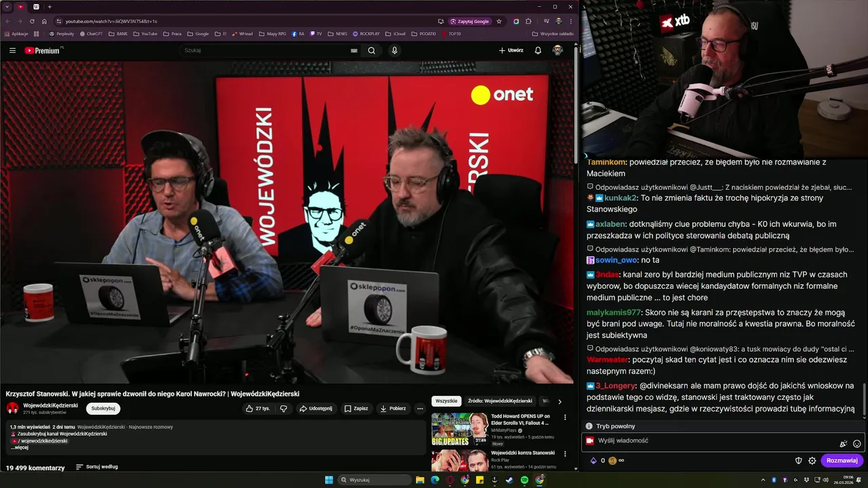The image size is (868, 488).
Task: Open File Explorer from the taskbar
Action: (x=420, y=480)
